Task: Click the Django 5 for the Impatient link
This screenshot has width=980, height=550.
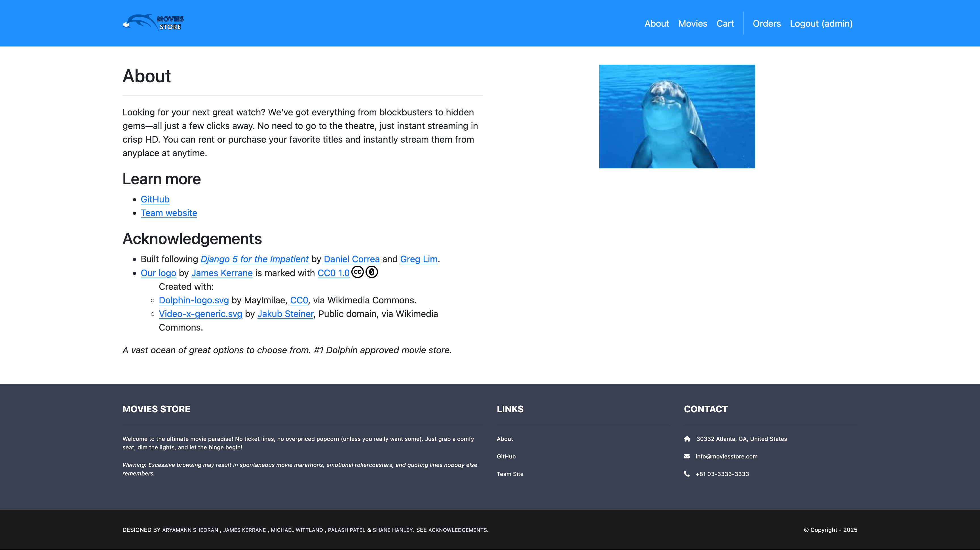Action: [254, 259]
